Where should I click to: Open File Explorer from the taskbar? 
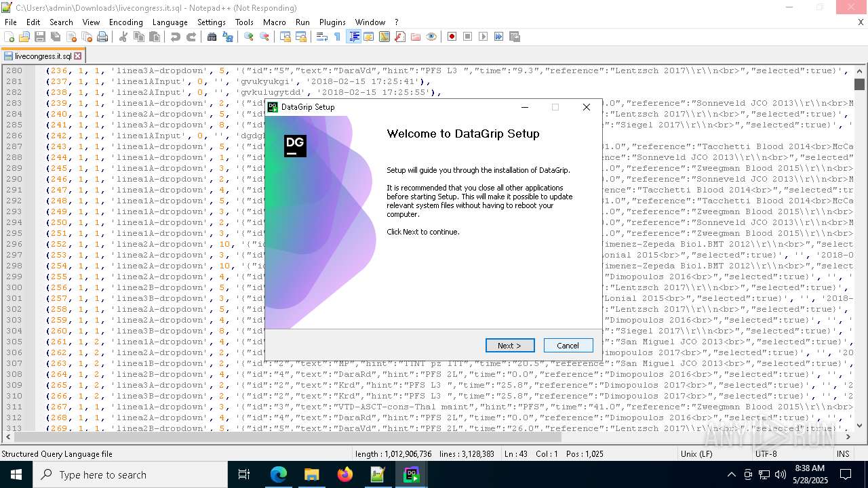(311, 474)
